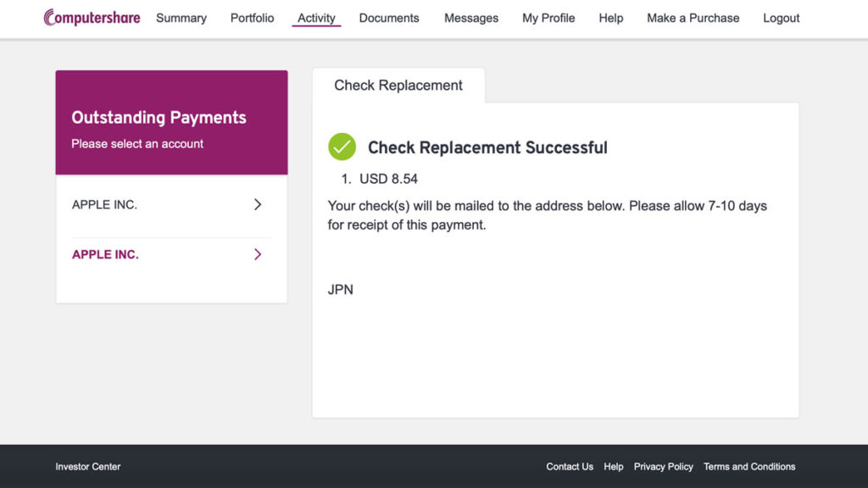Image resolution: width=868 pixels, height=488 pixels.
Task: Click the Computershare logo
Action: pyautogui.click(x=92, y=18)
